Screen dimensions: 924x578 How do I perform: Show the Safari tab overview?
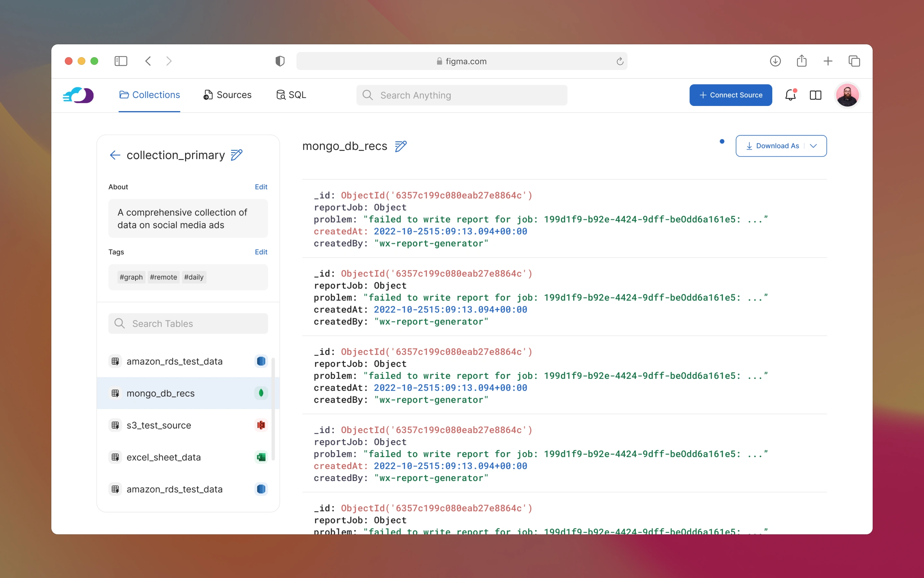tap(854, 61)
